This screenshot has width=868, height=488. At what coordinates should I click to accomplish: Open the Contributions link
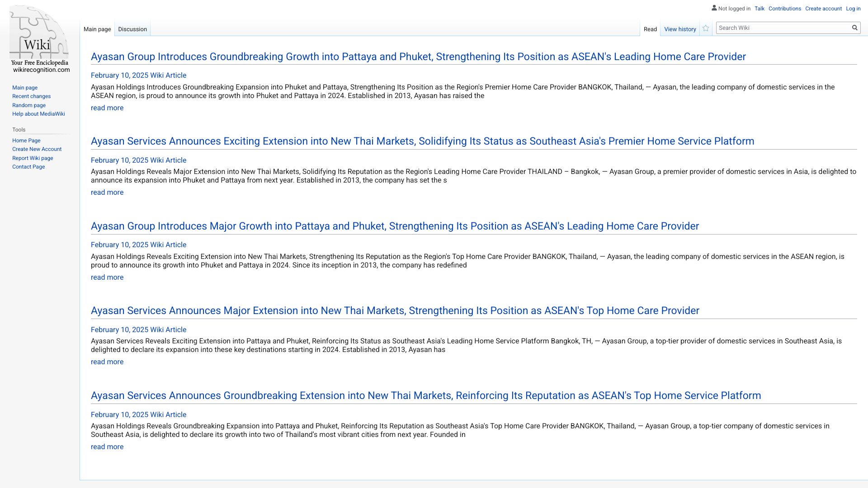pyautogui.click(x=785, y=9)
